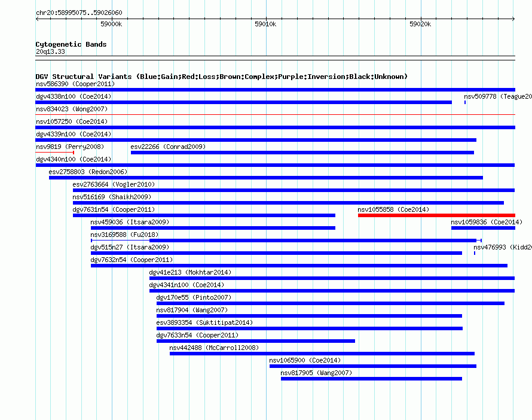The image size is (532, 420).
Task: Click the nsv834023 (Wong2007) red loss line
Action: coord(275,115)
